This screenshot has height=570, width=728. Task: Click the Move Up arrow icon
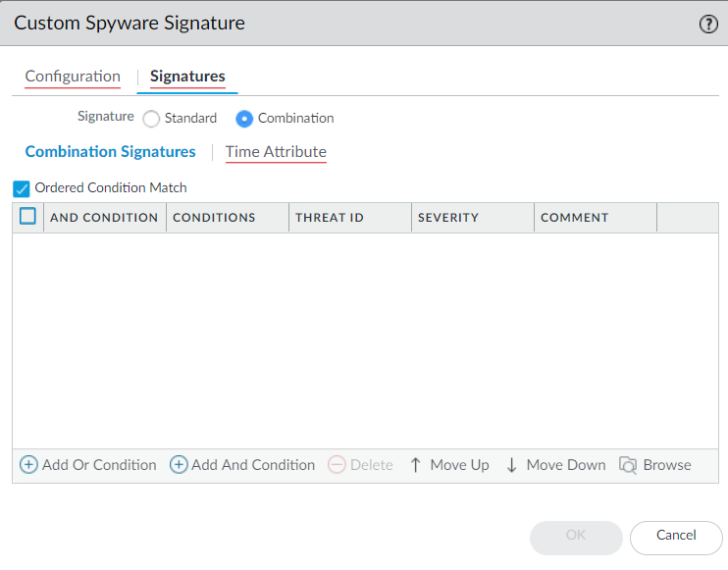click(x=415, y=465)
